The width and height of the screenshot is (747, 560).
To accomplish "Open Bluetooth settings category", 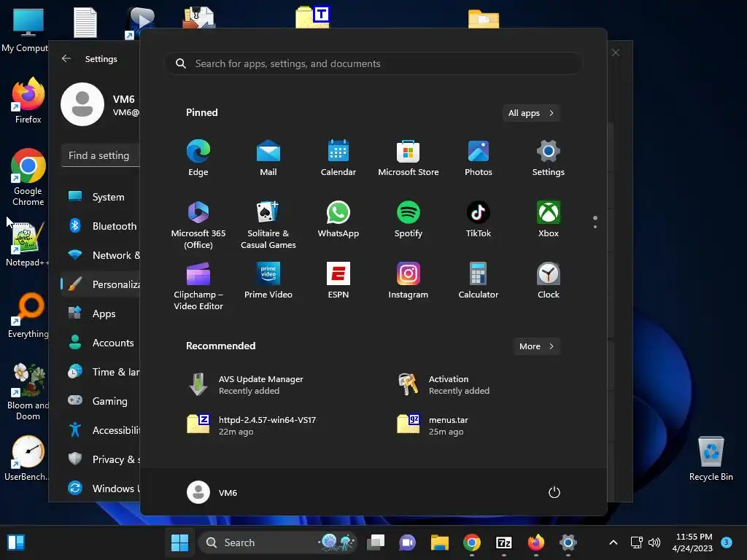I will click(100, 226).
